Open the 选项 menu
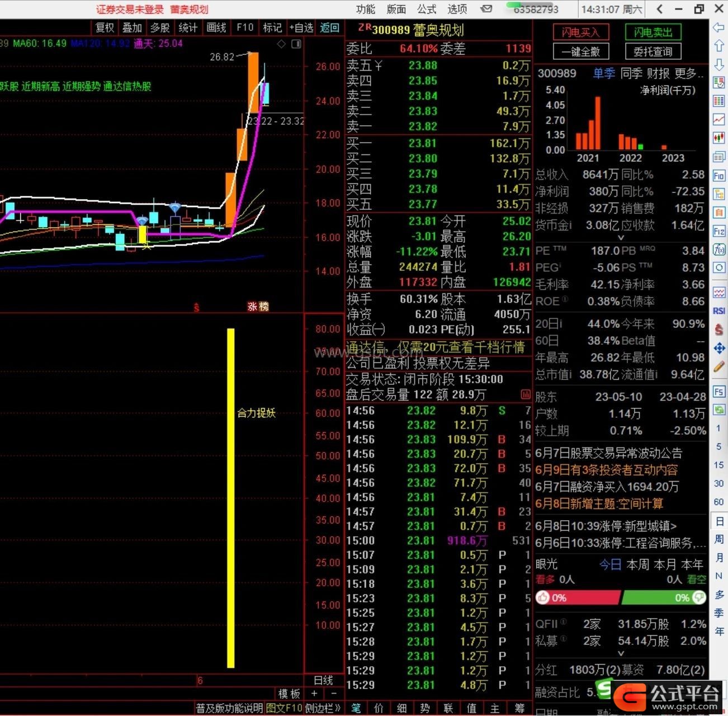 click(457, 9)
